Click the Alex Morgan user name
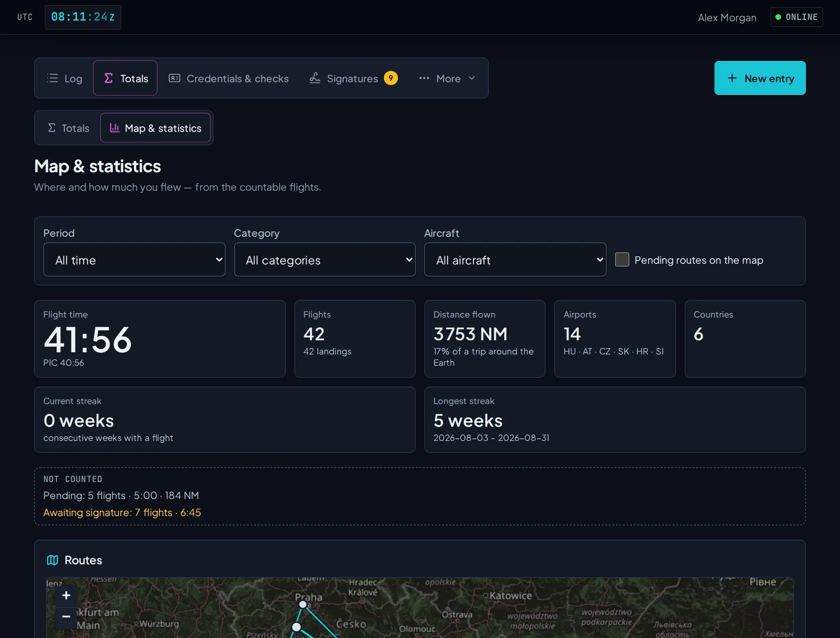Viewport: 840px width, 638px height. tap(727, 17)
